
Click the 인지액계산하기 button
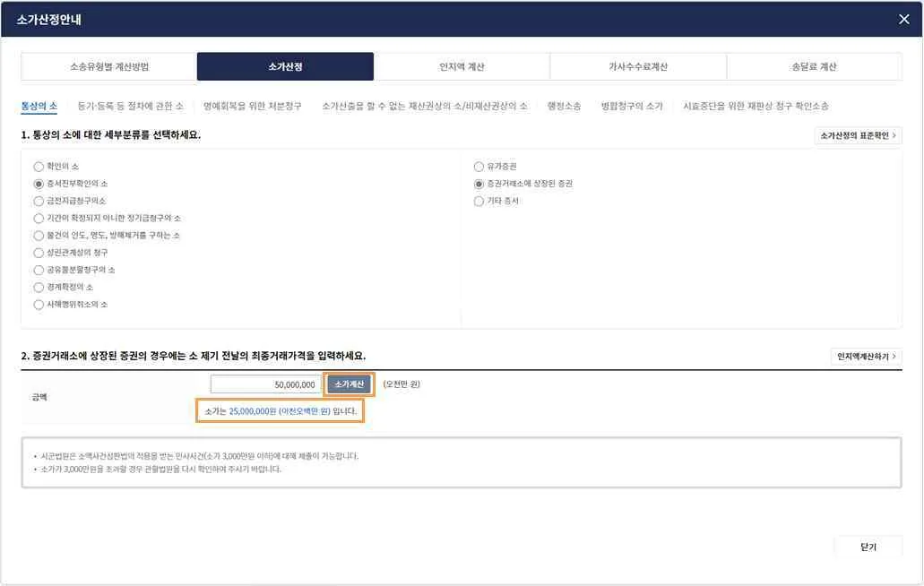(867, 357)
